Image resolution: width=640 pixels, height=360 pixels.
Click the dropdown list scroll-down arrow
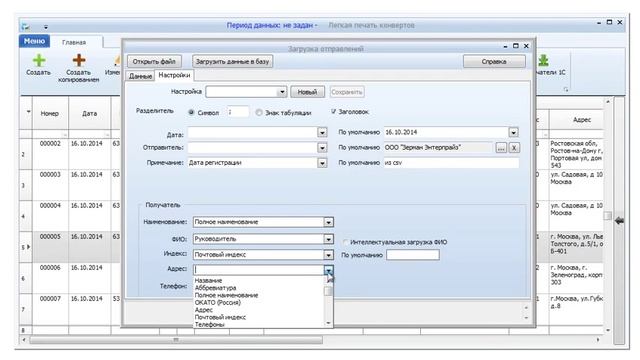(x=329, y=324)
